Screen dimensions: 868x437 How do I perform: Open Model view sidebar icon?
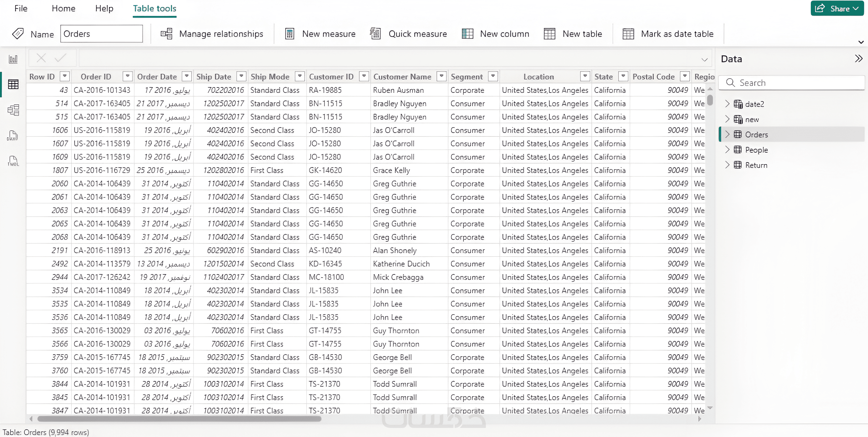tap(13, 110)
